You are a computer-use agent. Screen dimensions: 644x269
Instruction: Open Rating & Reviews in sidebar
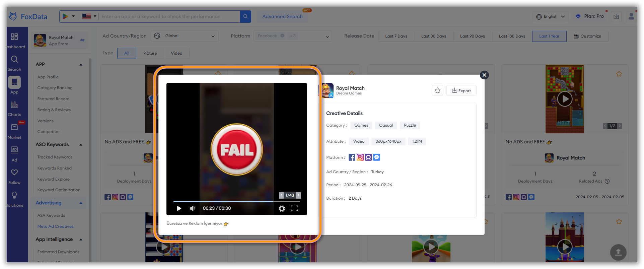click(x=54, y=110)
